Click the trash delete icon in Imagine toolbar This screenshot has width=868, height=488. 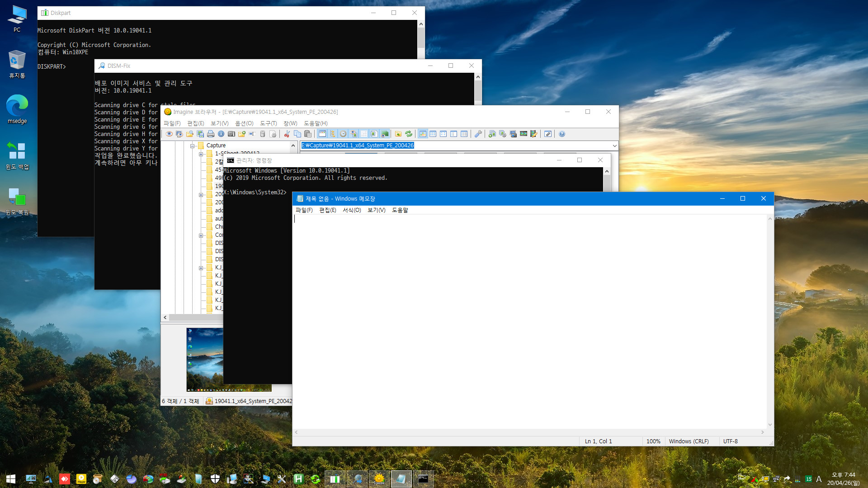click(263, 134)
